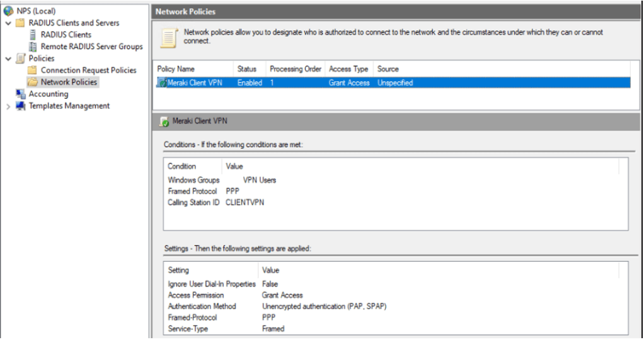Click the False value of dial-in setting

pyautogui.click(x=270, y=284)
